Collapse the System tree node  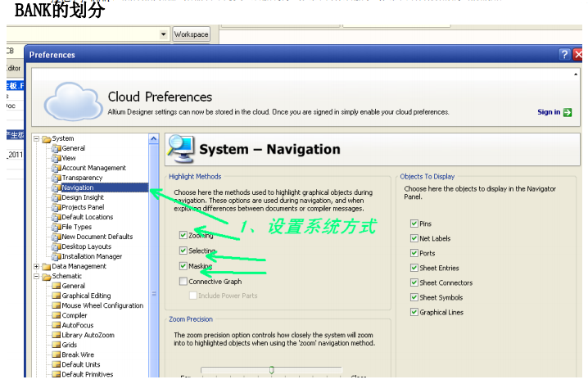36,138
